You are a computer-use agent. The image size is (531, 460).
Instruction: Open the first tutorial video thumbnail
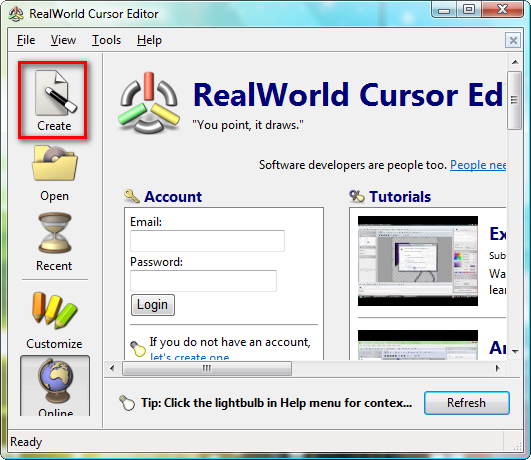pos(418,261)
